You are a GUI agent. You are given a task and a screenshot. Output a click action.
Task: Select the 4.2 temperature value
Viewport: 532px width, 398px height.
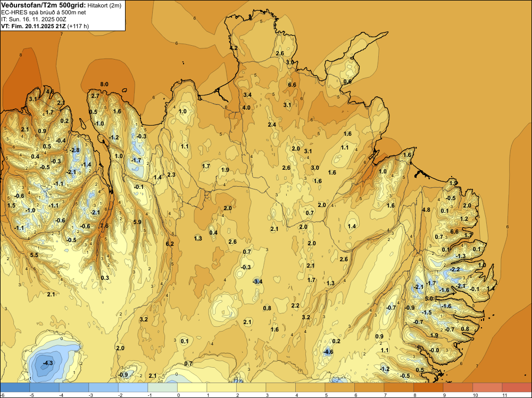tap(234, 48)
